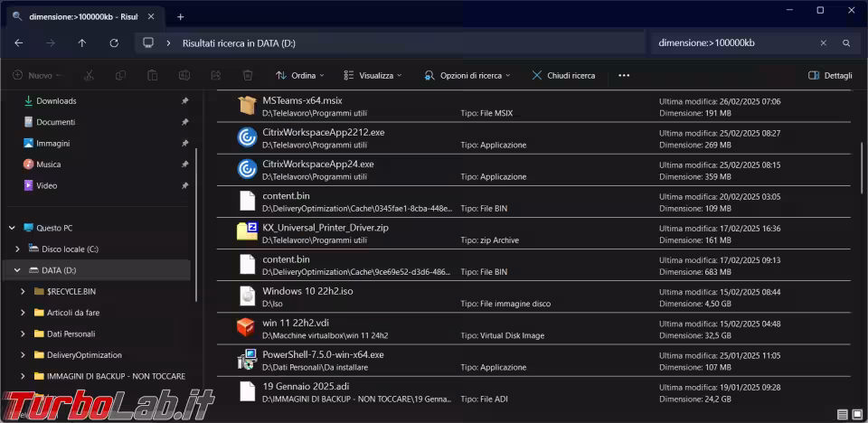The width and height of the screenshot is (868, 423).
Task: Click the file list vertical scrollbar
Action: (x=863, y=166)
